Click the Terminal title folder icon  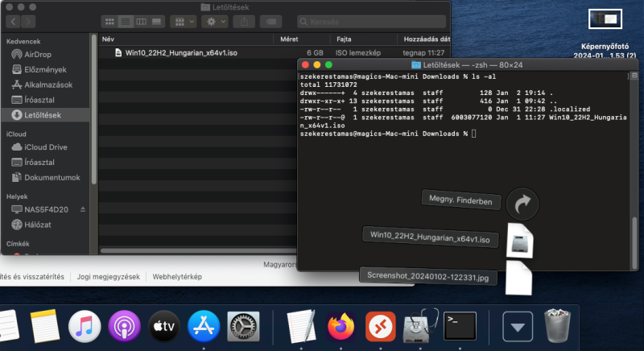[416, 65]
